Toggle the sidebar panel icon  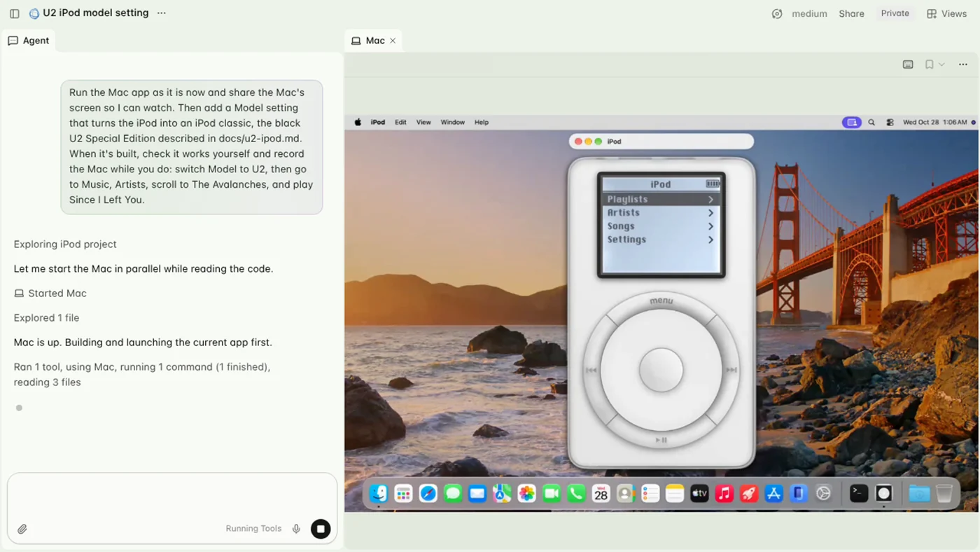pos(14,13)
